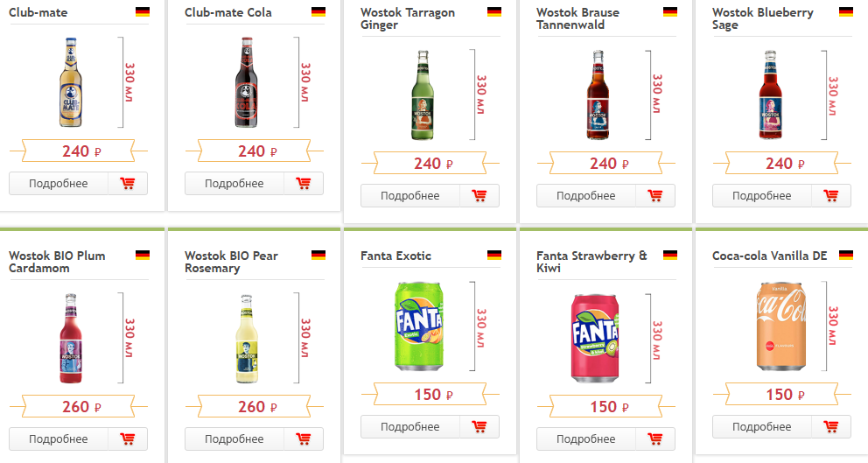Add Wostok Tarragon Ginger to cart
Viewport: 868px width, 463px height.
(x=479, y=196)
